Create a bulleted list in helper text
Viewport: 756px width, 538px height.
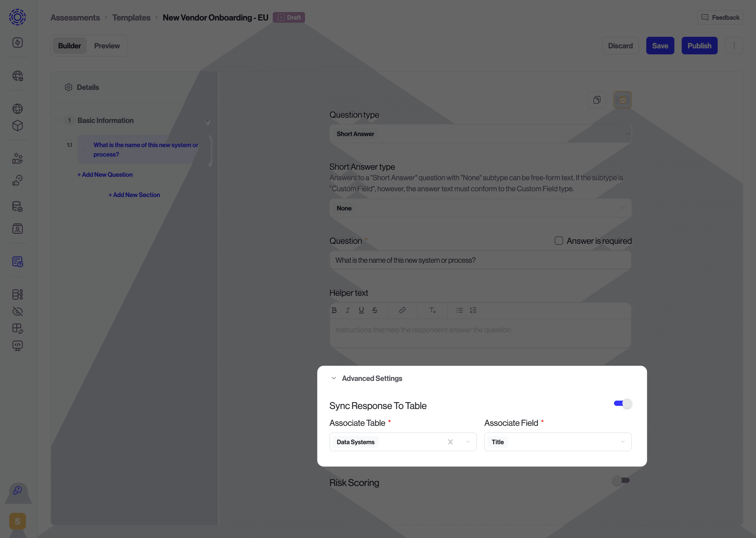(459, 311)
